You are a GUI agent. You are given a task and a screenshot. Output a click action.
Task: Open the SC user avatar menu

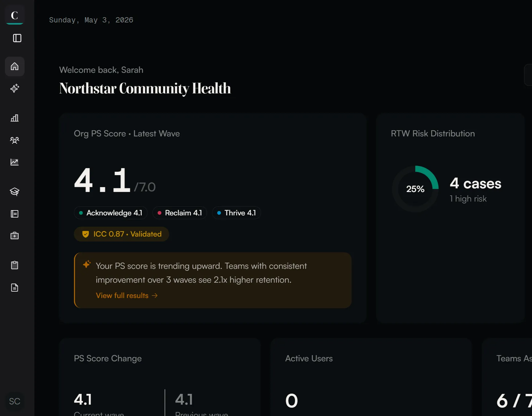[14, 401]
